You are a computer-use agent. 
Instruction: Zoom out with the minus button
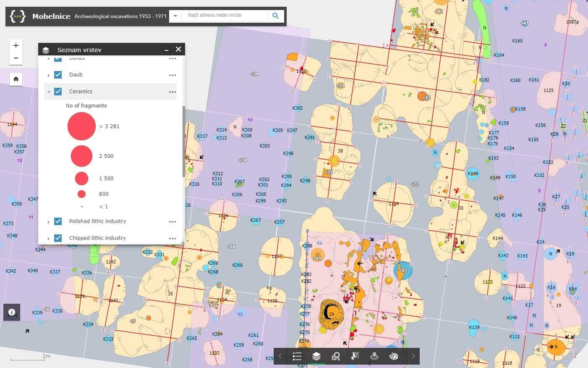click(16, 58)
